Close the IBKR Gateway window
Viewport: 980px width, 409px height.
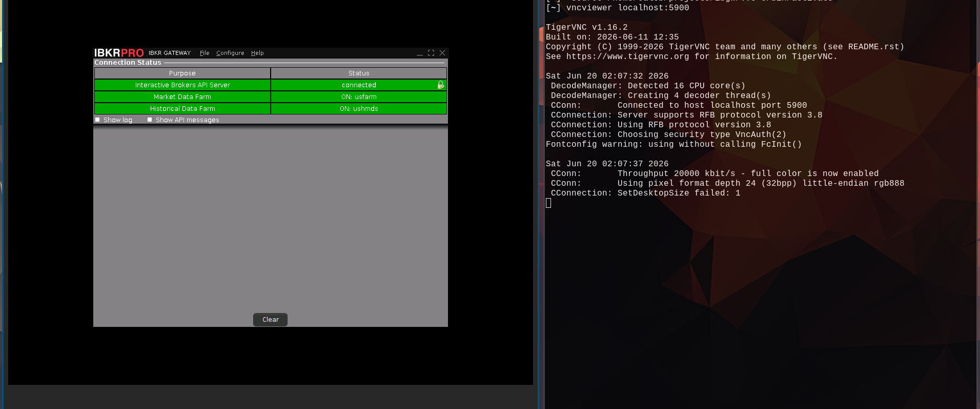(442, 53)
